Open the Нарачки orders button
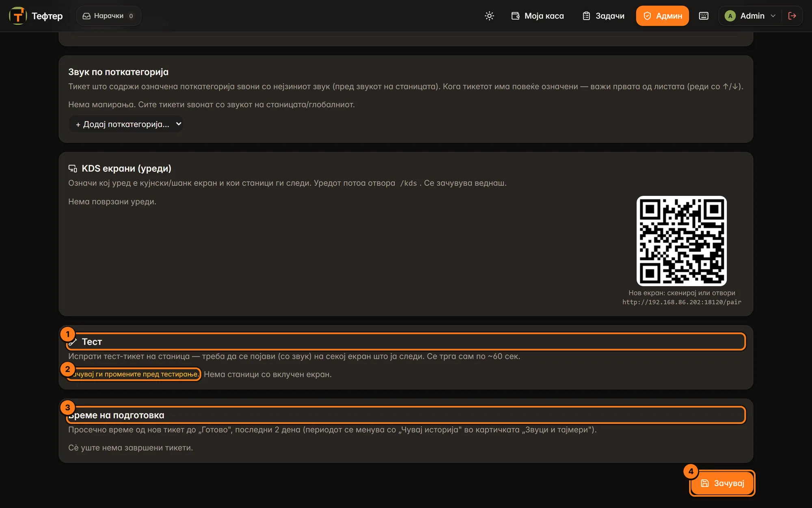The width and height of the screenshot is (812, 508). [108, 16]
